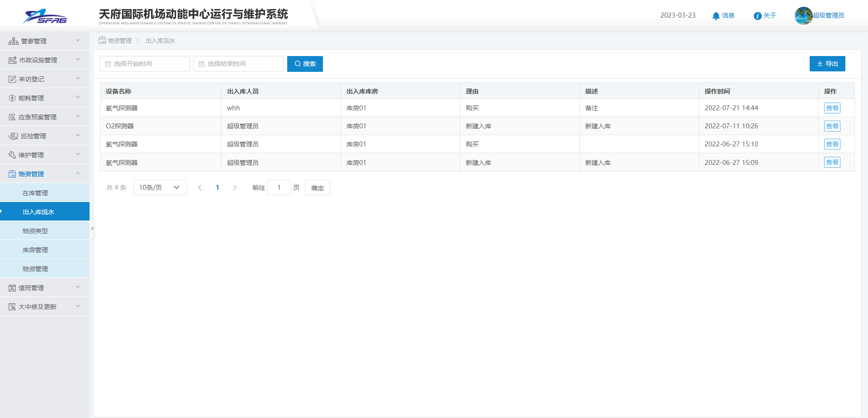Image resolution: width=868 pixels, height=418 pixels.
Task: Click the user avatar picture
Action: 803,16
